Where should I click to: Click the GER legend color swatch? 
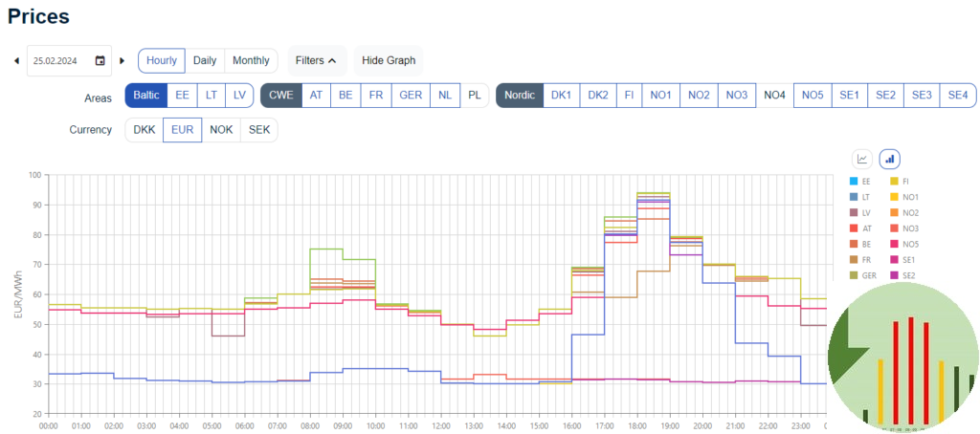854,275
